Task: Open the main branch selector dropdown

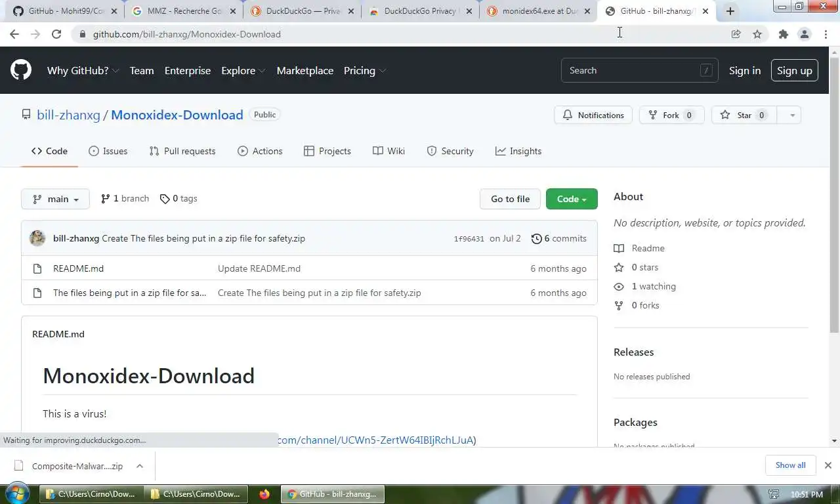Action: pos(55,199)
